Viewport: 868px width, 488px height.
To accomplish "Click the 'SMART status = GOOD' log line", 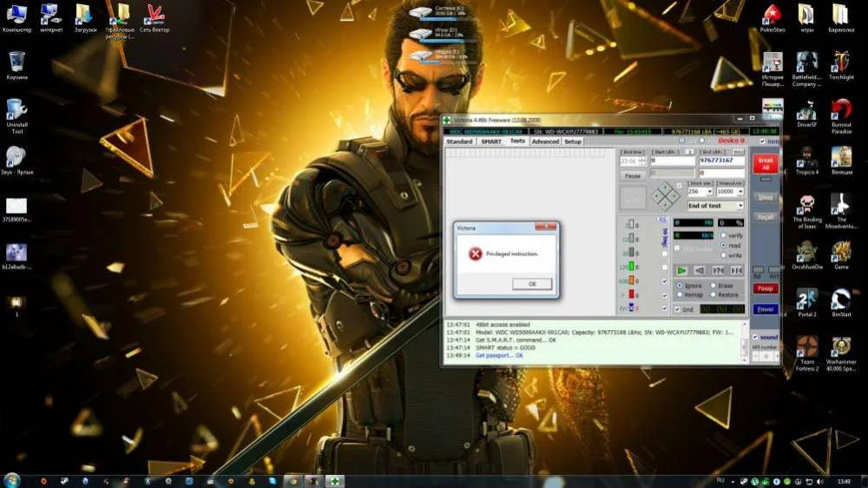I will click(x=505, y=348).
